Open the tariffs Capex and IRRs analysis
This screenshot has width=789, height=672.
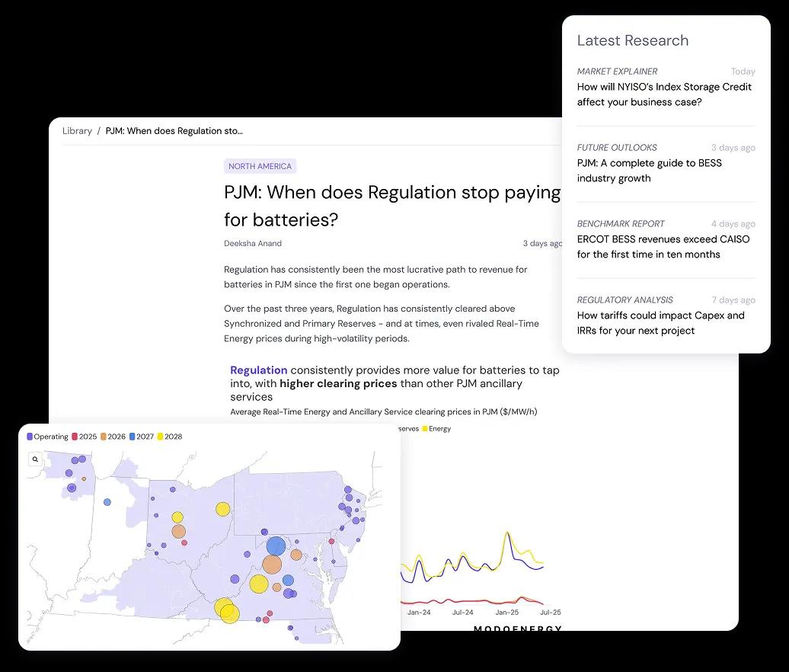click(x=661, y=322)
